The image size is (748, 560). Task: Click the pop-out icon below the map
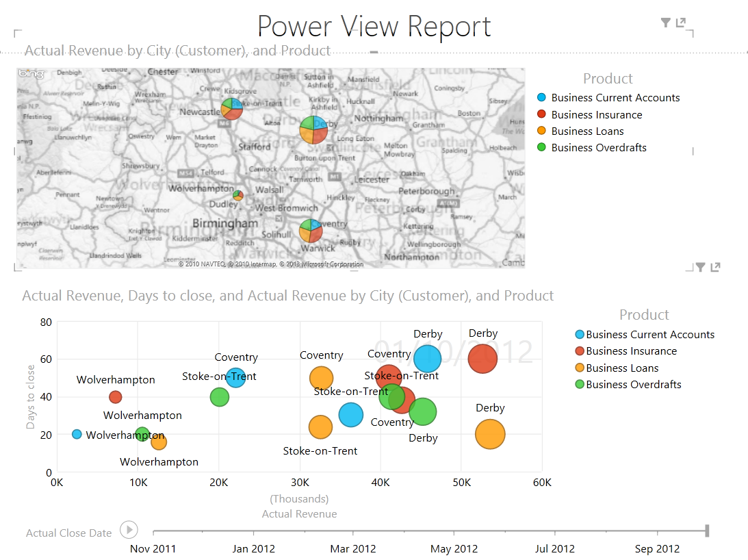pos(715,267)
